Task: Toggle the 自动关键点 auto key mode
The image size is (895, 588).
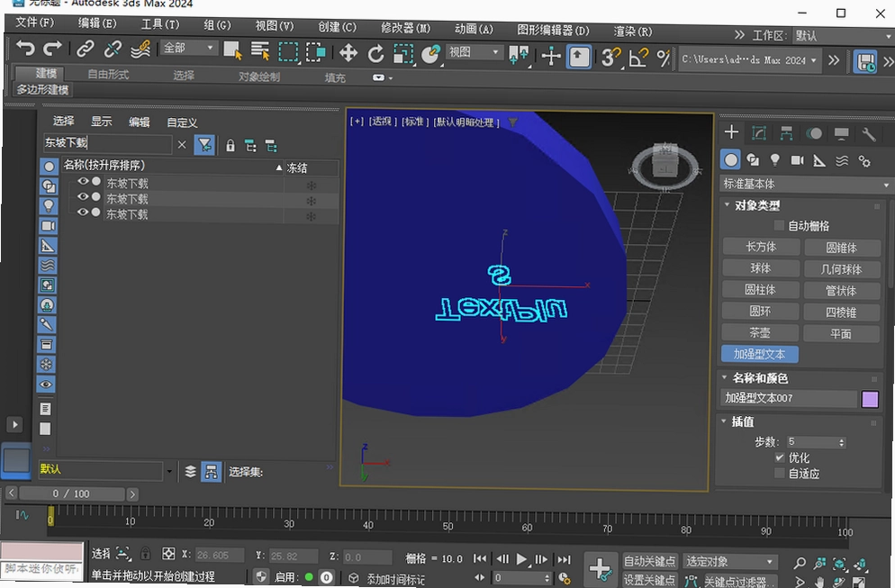Action: click(x=649, y=561)
